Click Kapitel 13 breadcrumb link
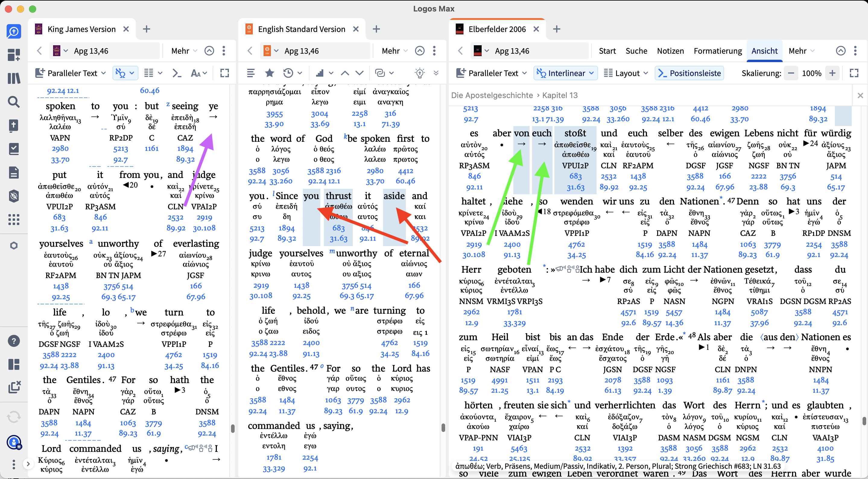Screen dimensions: 868x479 [x=560, y=95]
